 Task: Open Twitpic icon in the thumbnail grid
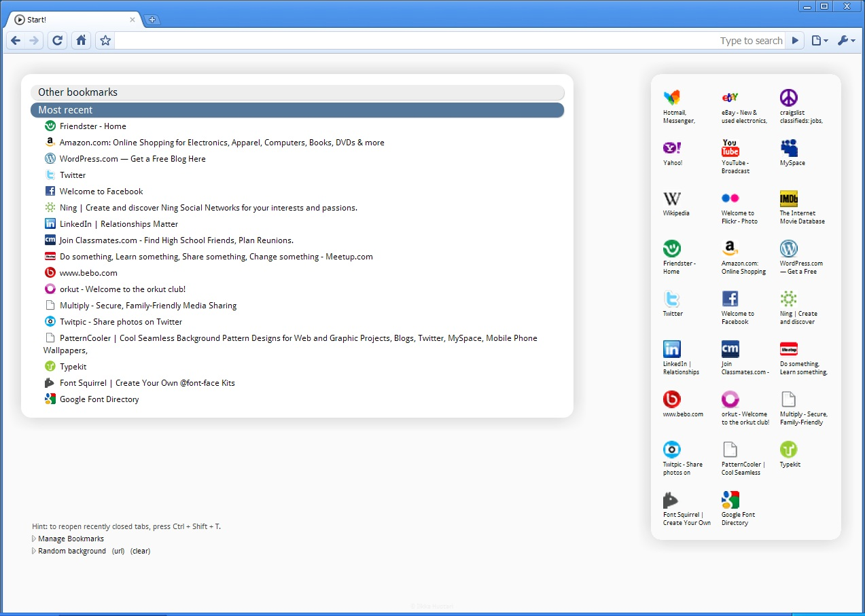[x=672, y=449]
